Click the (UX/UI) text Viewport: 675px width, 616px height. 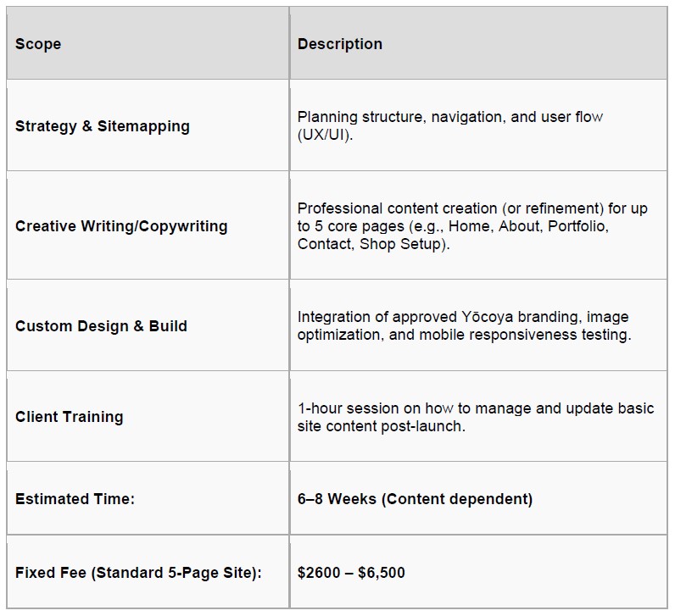click(x=325, y=136)
